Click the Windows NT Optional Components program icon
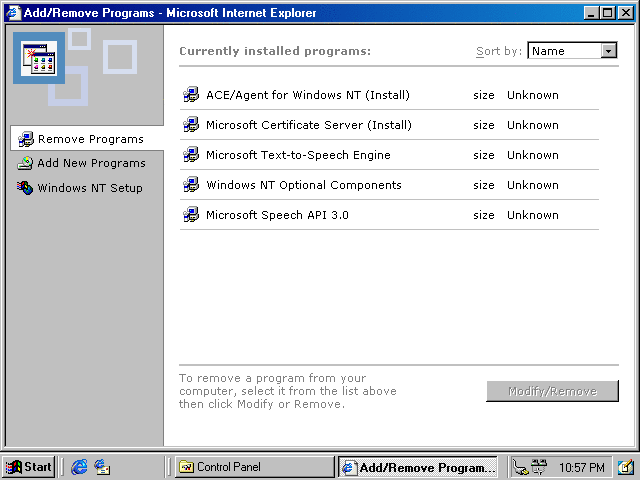The height and width of the screenshot is (480, 640). click(x=191, y=184)
